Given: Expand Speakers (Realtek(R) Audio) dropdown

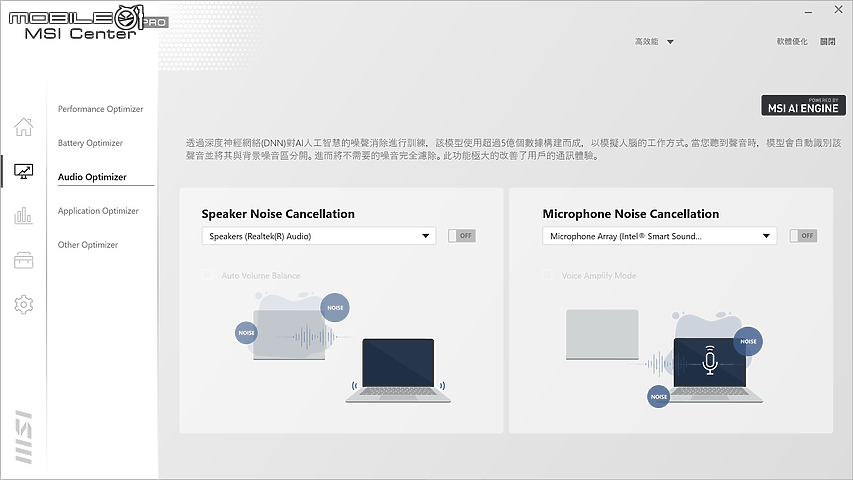Looking at the screenshot, I should coord(319,236).
